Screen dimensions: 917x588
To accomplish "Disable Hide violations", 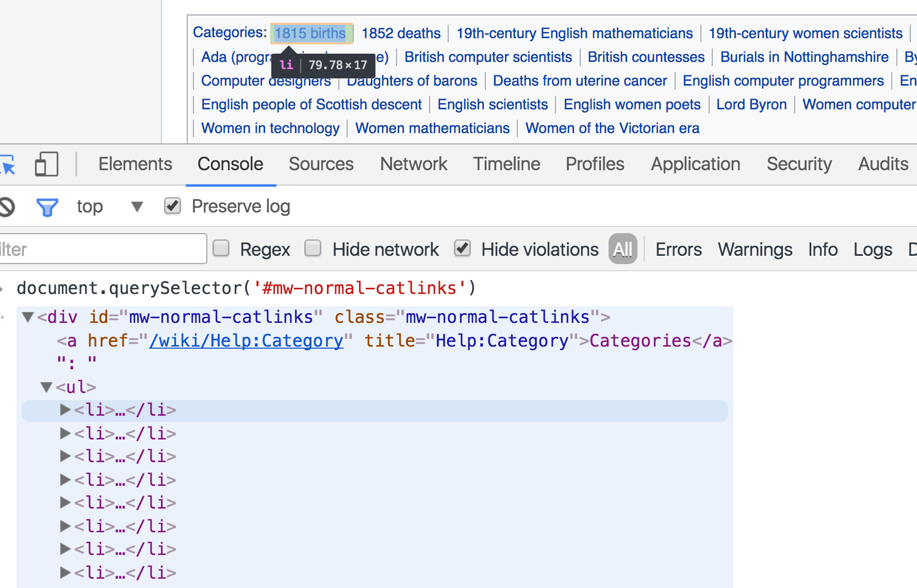I will point(462,249).
